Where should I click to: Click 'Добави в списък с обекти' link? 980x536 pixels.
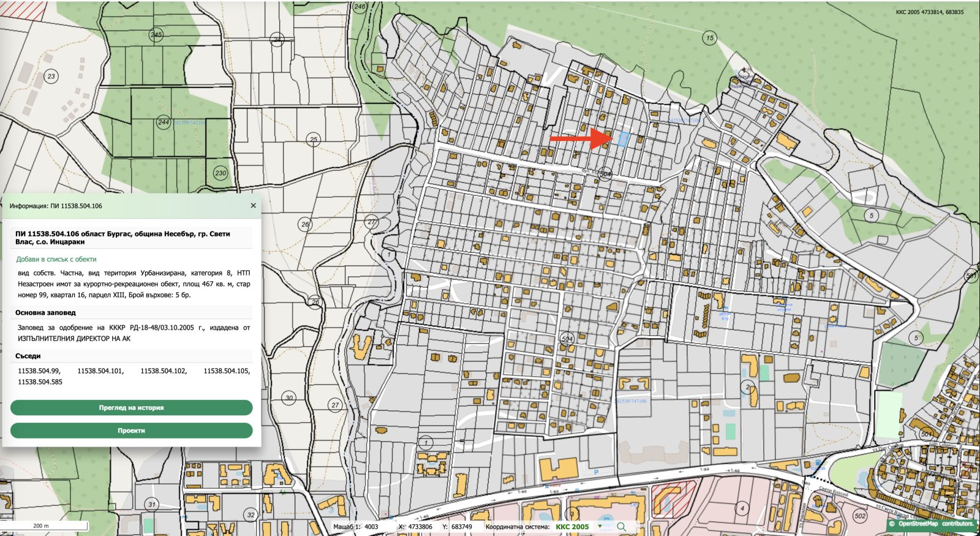[56, 259]
